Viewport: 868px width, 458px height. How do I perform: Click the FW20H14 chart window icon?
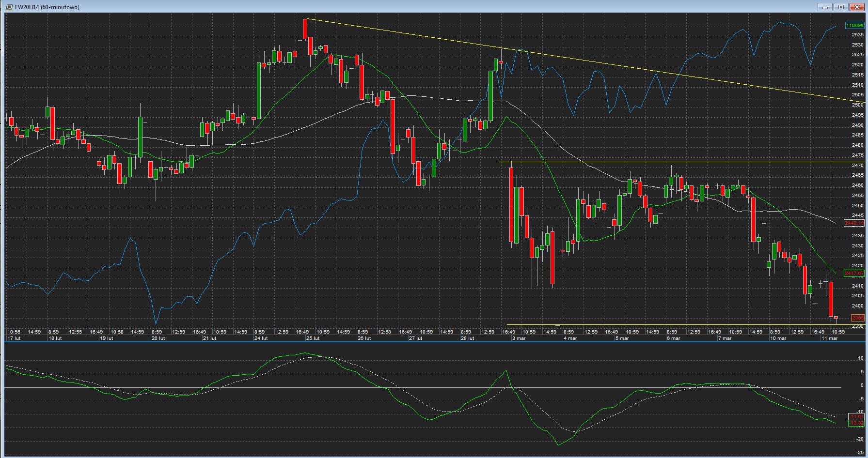click(x=9, y=7)
